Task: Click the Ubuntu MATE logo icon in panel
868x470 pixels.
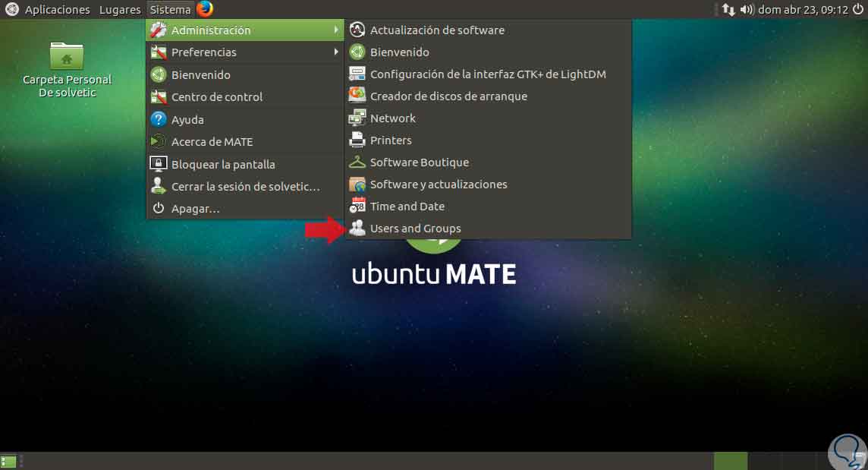Action: tap(11, 9)
